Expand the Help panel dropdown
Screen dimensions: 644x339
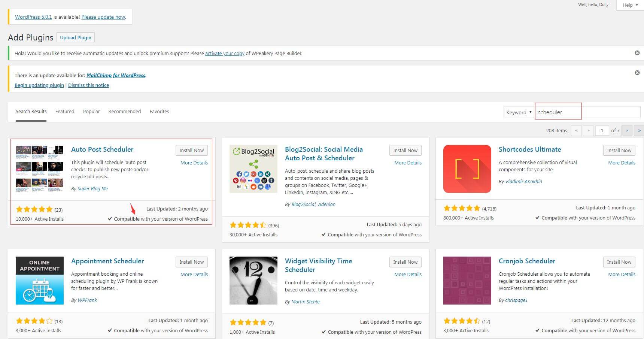[630, 5]
